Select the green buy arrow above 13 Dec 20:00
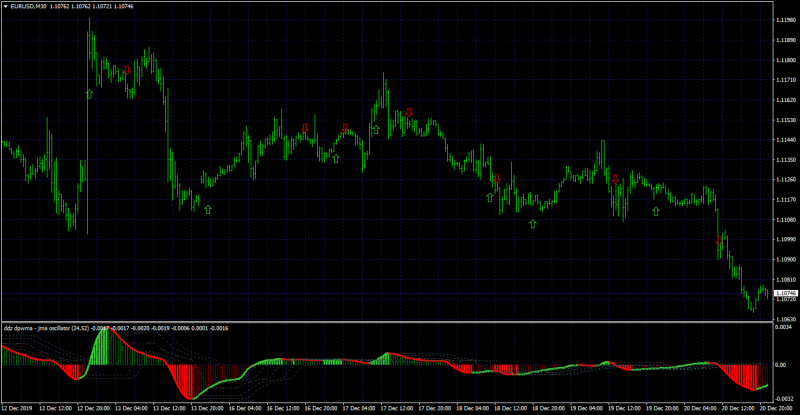Screen dimensions: 800x415 (x=208, y=209)
